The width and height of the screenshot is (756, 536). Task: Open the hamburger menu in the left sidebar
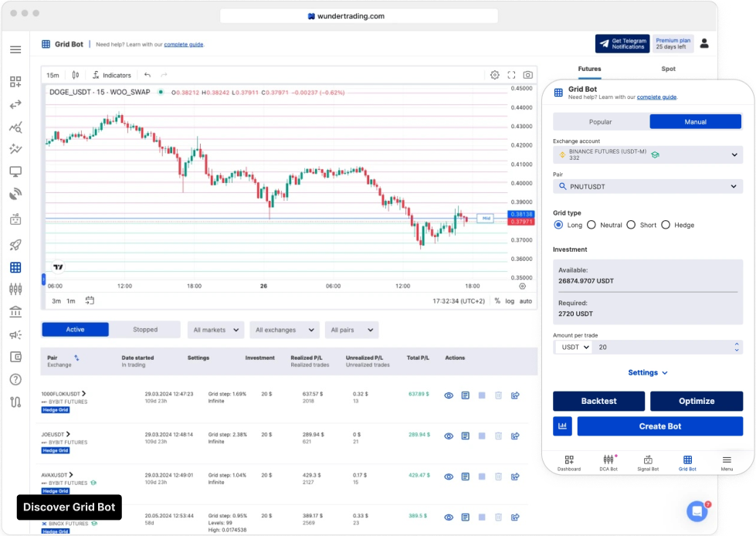[x=15, y=49]
